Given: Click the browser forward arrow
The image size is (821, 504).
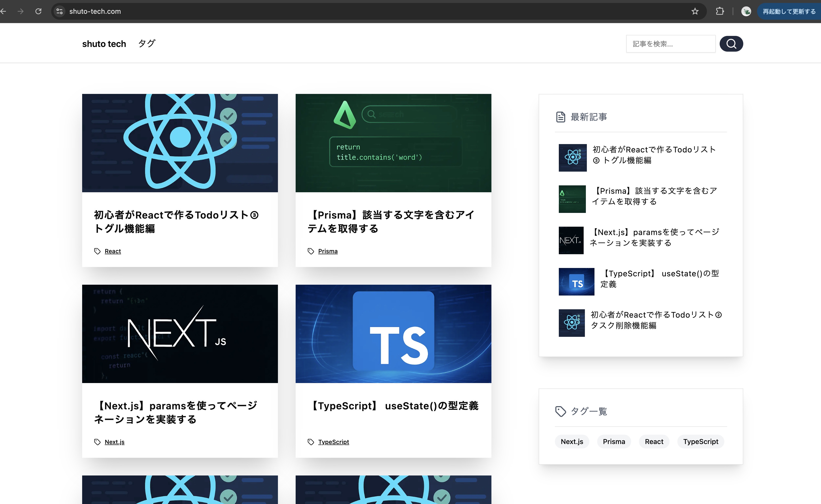Looking at the screenshot, I should tap(21, 11).
